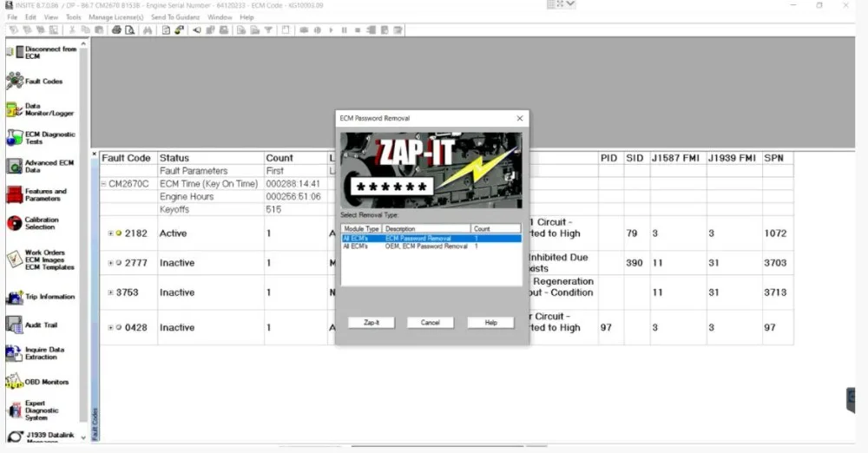
Task: Open OBD Monitors
Action: point(37,382)
